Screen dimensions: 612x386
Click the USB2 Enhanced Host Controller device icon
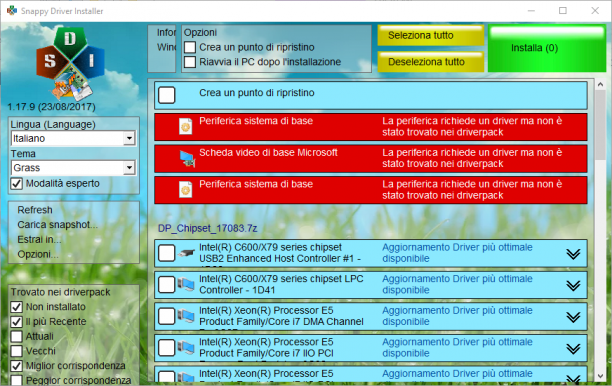(x=186, y=253)
